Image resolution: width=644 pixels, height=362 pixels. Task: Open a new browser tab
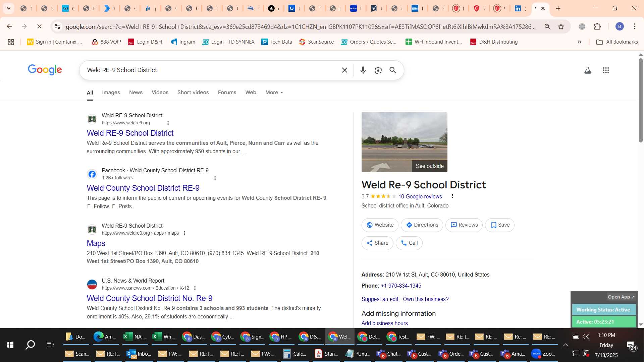(x=558, y=8)
